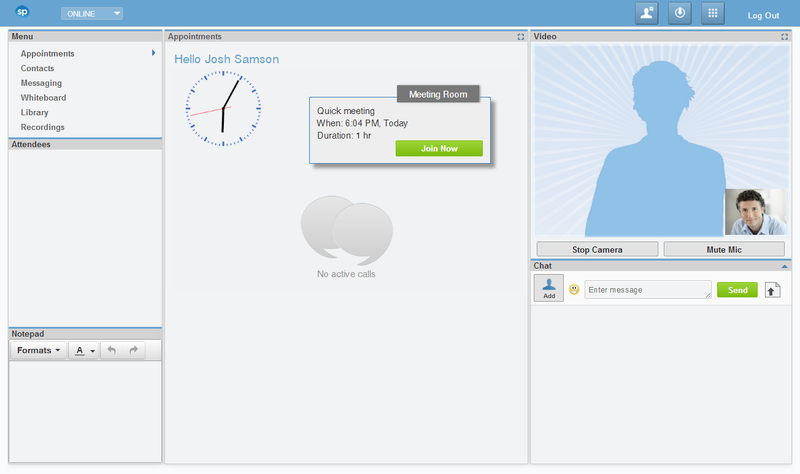This screenshot has height=474, width=800.
Task: Expand the Appointments submenu arrow
Action: click(153, 53)
